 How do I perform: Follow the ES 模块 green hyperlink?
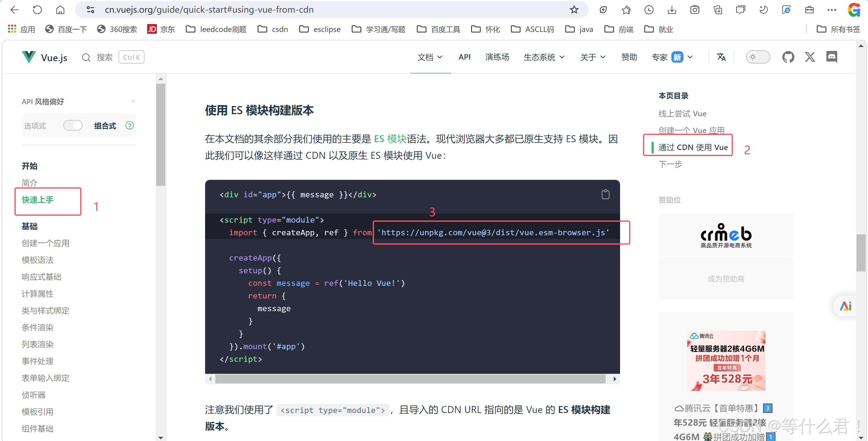pos(390,139)
